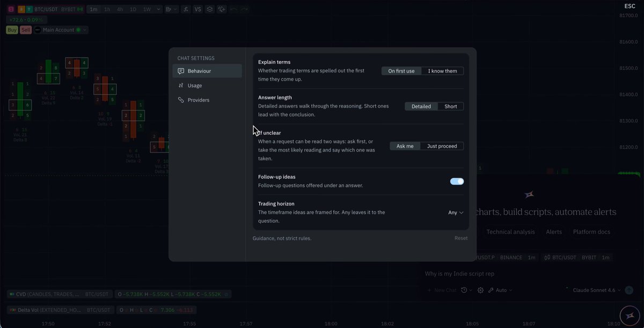Open the Auto tools dropdown in chat
The width and height of the screenshot is (644, 328).
point(500,290)
